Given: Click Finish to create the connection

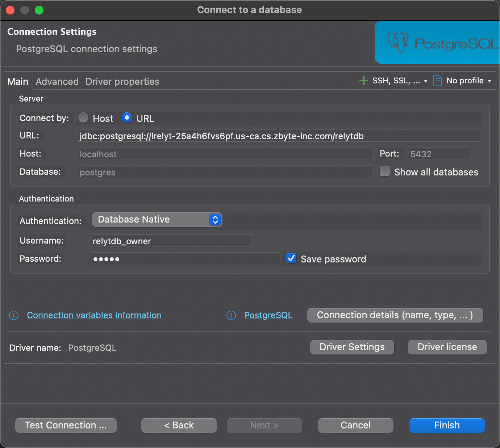Looking at the screenshot, I should [447, 426].
